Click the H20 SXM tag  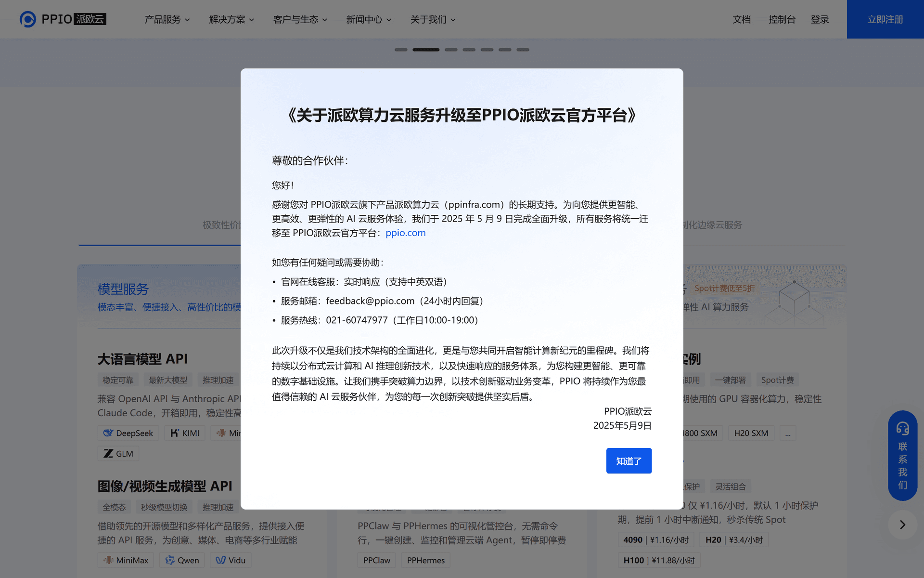point(751,433)
